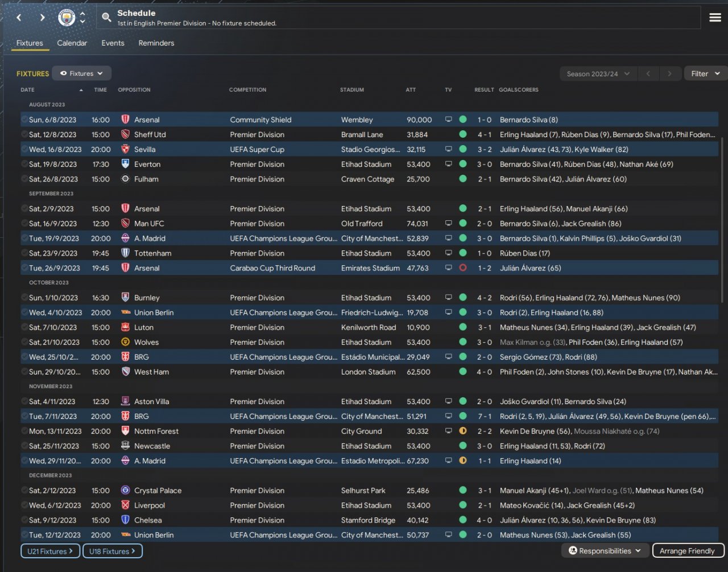This screenshot has height=572, width=728.
Task: Toggle the circle beside Sat, 12/8/2023 fixture
Action: [x=24, y=135]
